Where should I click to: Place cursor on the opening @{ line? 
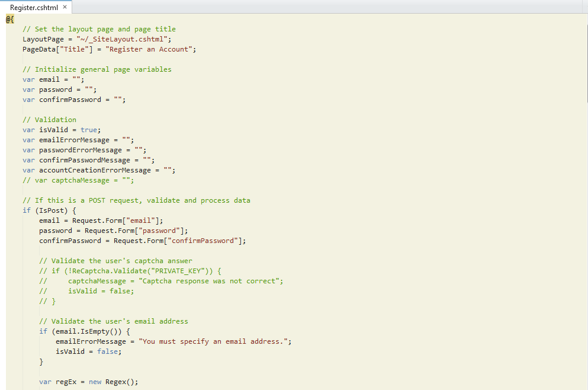[9, 19]
